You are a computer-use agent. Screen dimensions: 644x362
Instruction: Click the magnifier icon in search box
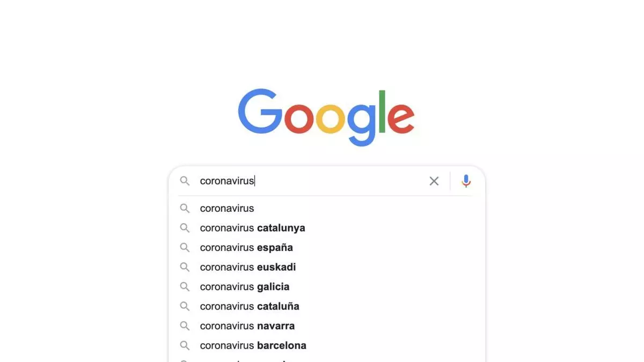click(x=185, y=181)
